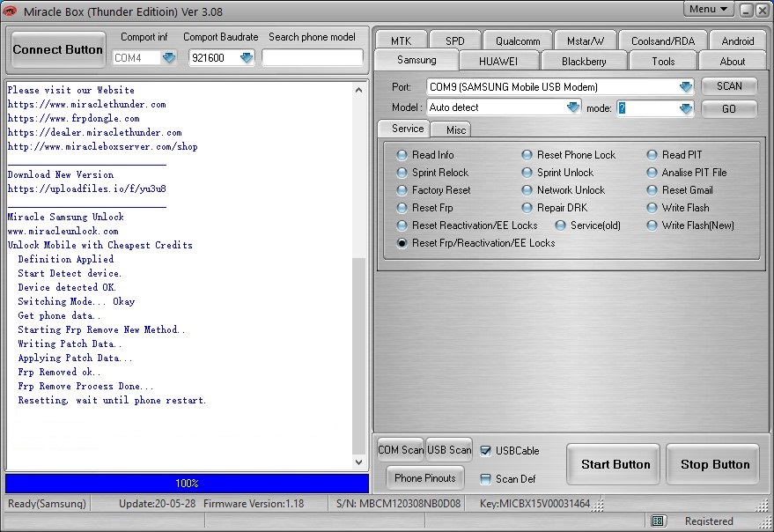This screenshot has height=532, width=774.
Task: Select Reset Frp/Reactivation/EE Locks option
Action: (402, 243)
